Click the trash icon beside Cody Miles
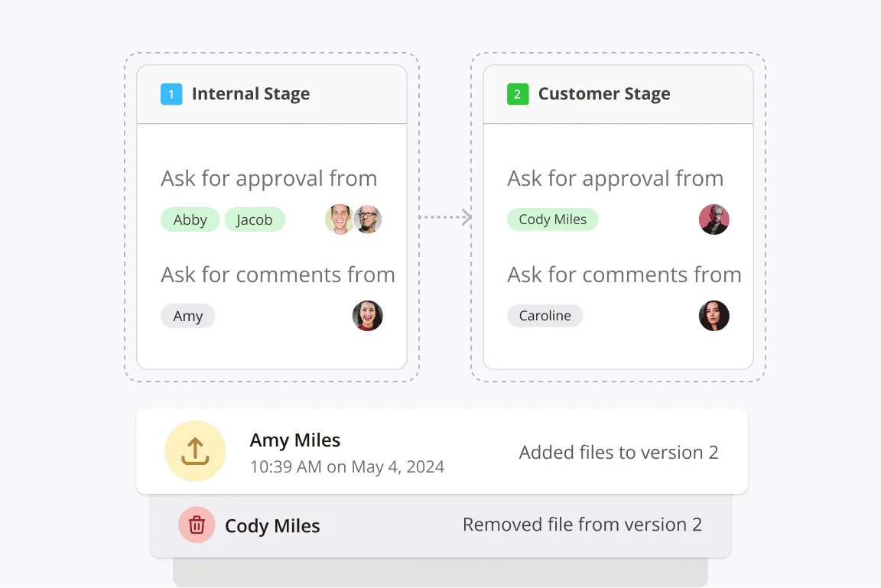This screenshot has height=588, width=881. click(197, 525)
